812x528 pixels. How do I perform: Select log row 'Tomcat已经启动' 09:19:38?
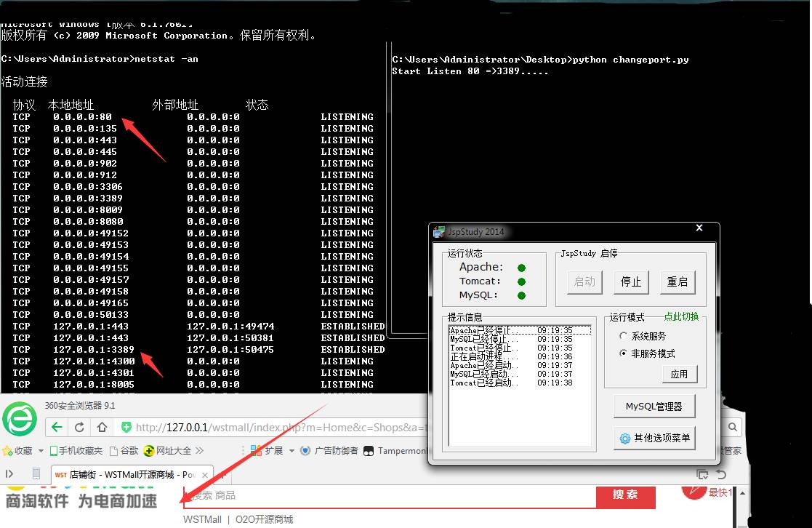pyautogui.click(x=520, y=383)
